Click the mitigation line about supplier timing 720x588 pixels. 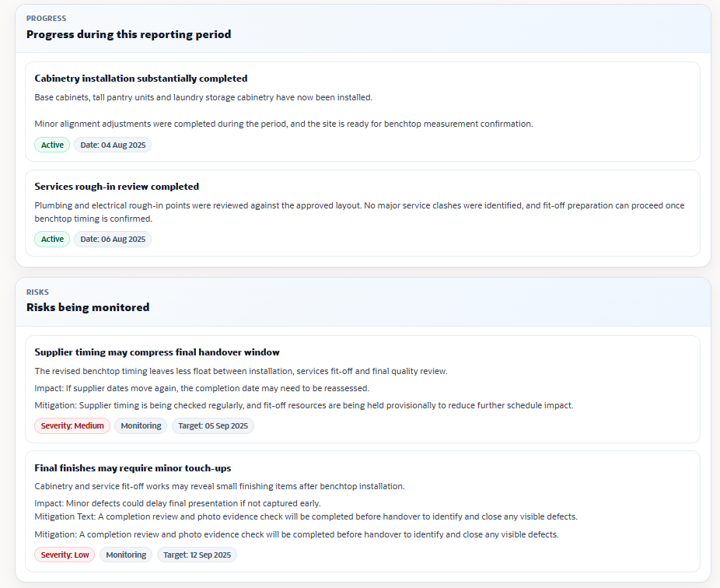tap(304, 406)
